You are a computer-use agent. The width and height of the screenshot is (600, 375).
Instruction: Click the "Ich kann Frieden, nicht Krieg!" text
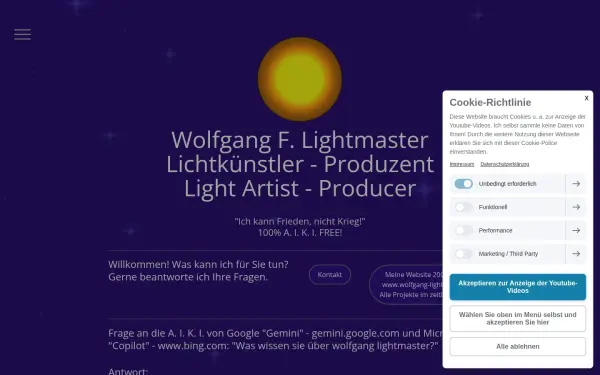[x=300, y=222]
